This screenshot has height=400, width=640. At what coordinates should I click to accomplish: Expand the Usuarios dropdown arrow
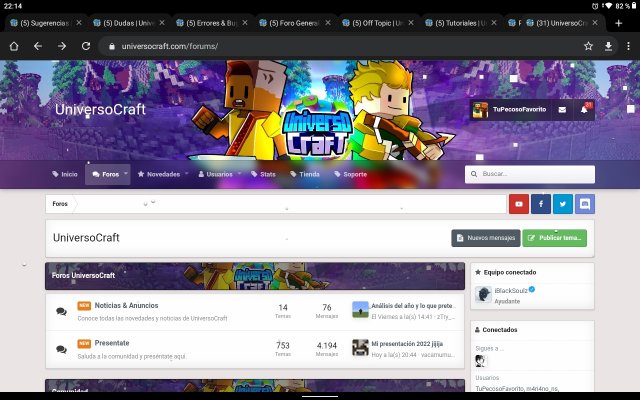click(240, 174)
